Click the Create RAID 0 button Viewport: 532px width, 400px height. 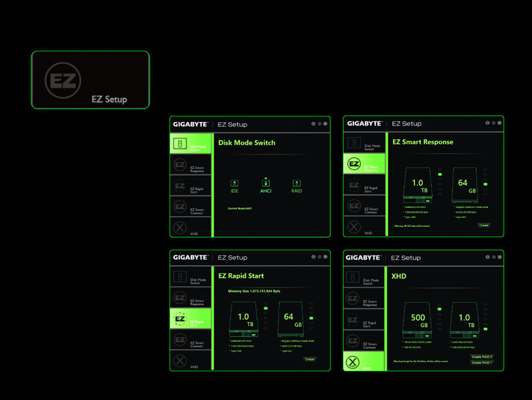click(482, 357)
